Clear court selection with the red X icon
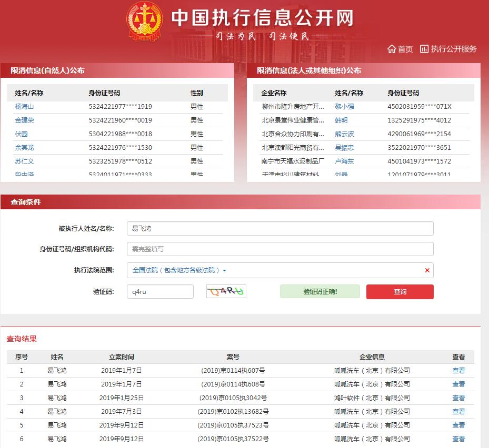The width and height of the screenshot is (489, 448). pos(426,270)
